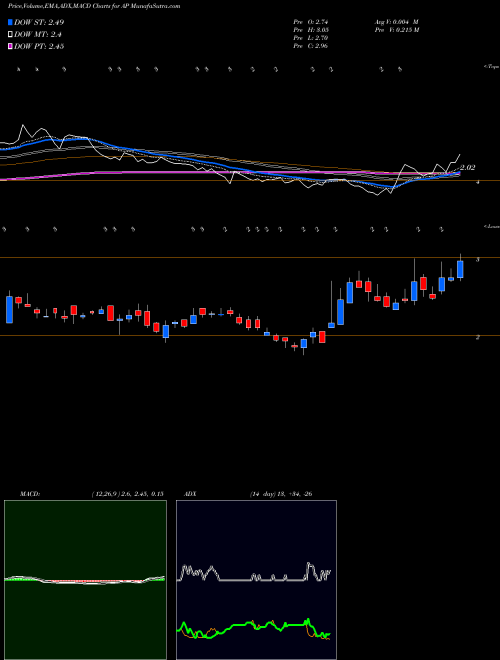Click the 2.02 label on the EMA chart
The image size is (500, 660).
coord(468,168)
